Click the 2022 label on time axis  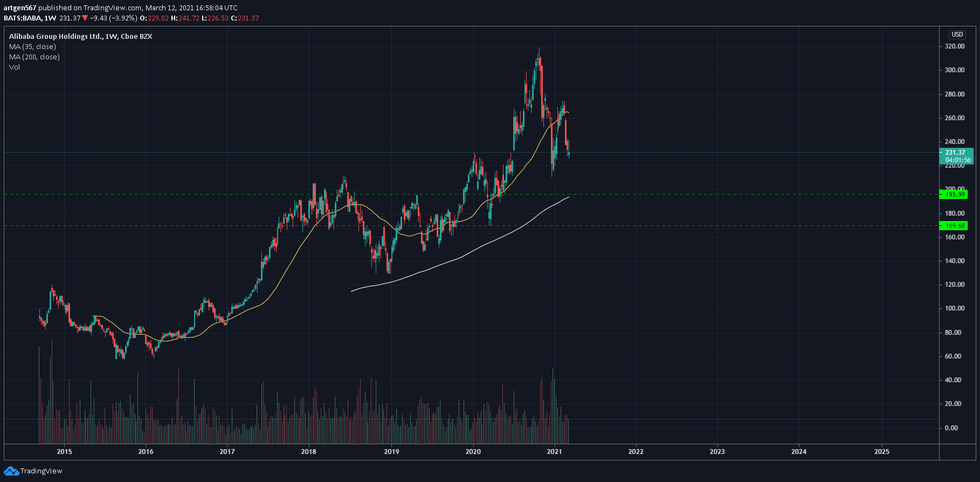tap(636, 452)
